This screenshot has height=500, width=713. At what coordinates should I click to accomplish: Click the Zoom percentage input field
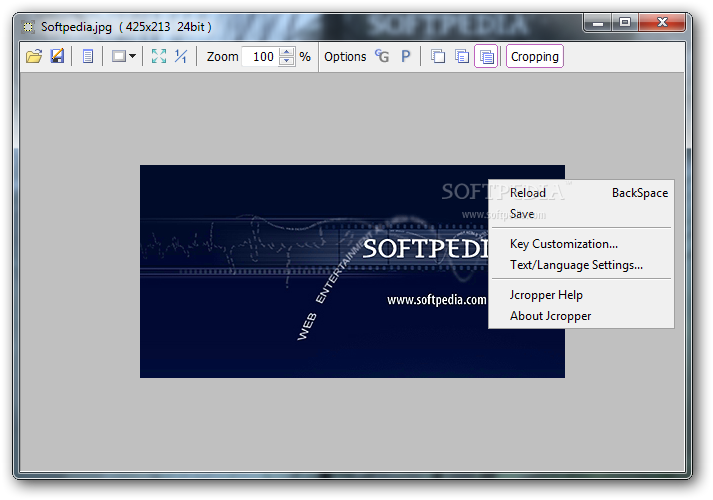tap(261, 57)
